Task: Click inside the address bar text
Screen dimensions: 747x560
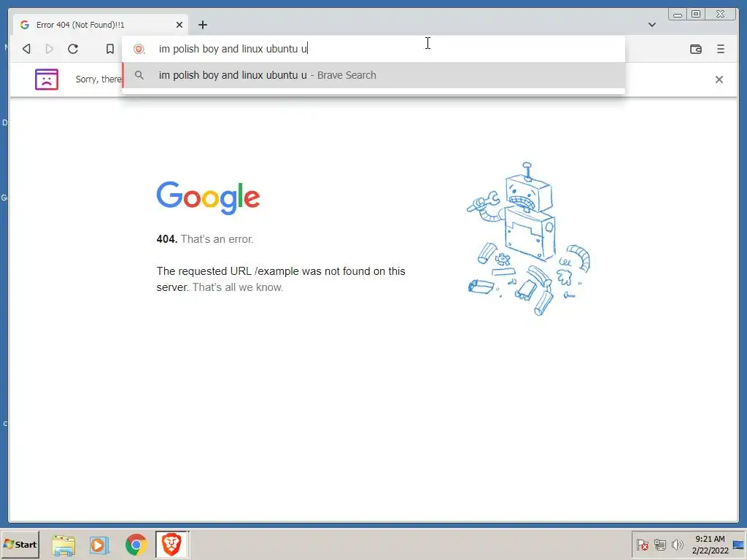Action: (233, 49)
